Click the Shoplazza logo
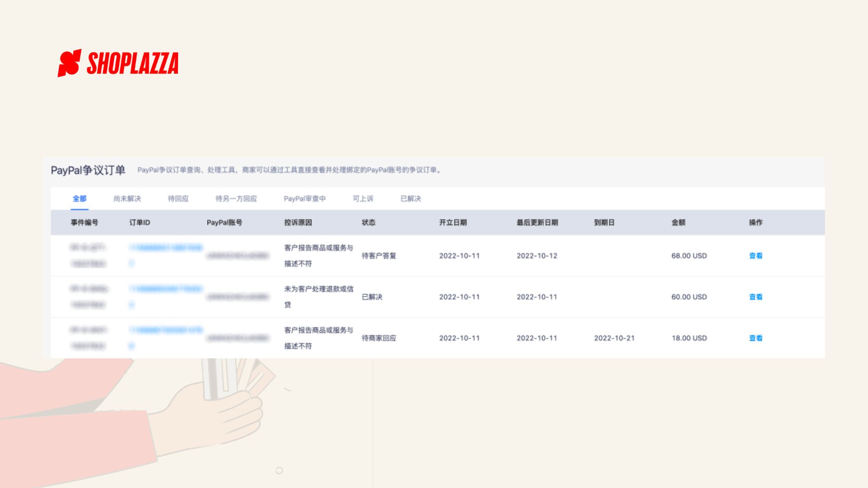 coord(118,63)
